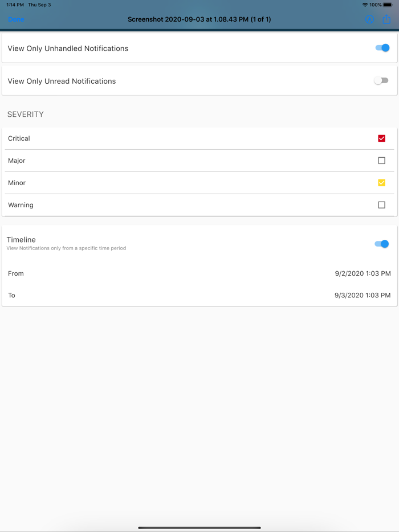The width and height of the screenshot is (399, 532).
Task: Tap the Done button
Action: point(16,19)
